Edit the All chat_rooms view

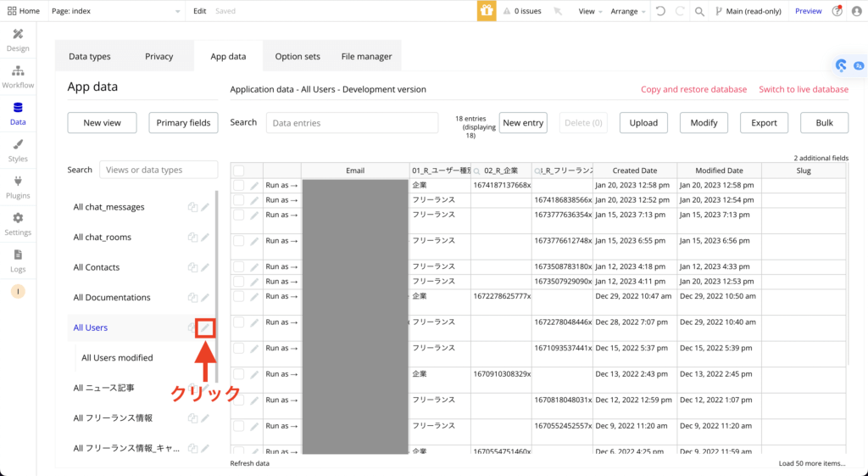tap(205, 238)
